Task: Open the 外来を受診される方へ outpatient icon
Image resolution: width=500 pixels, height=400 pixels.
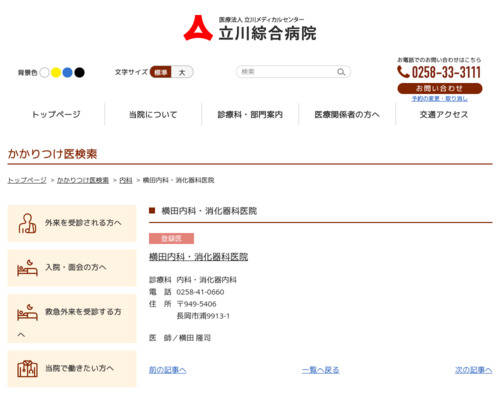Action: (x=27, y=223)
